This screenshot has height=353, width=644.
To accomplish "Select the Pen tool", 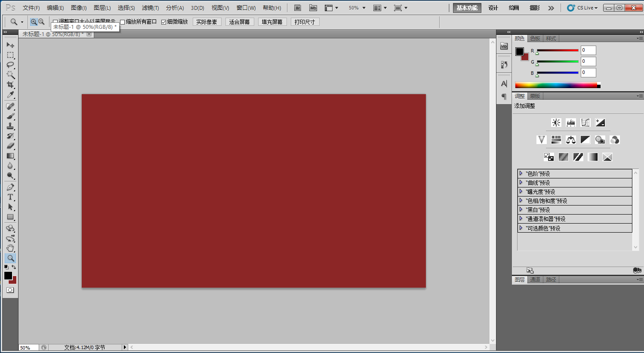I will pos(10,187).
